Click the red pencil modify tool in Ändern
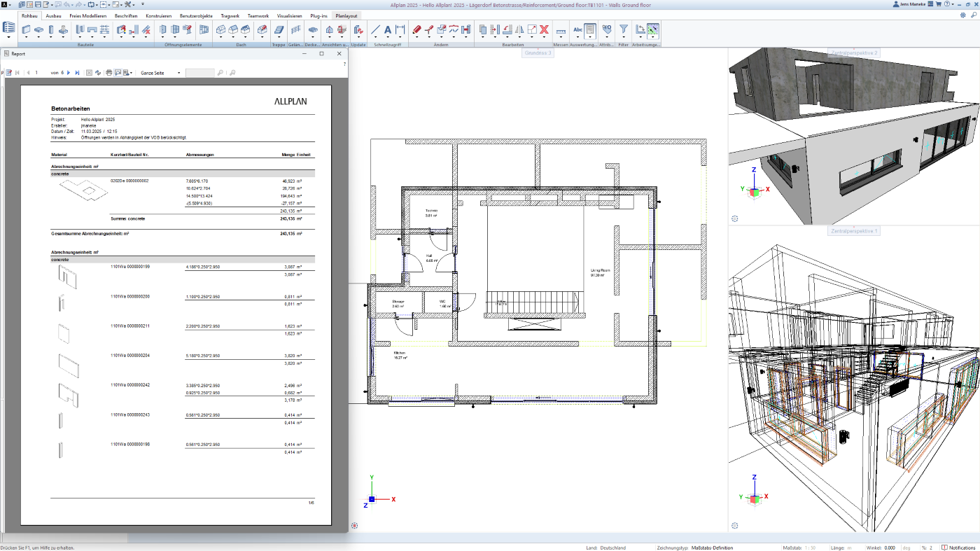This screenshot has height=551, width=980. click(x=416, y=29)
